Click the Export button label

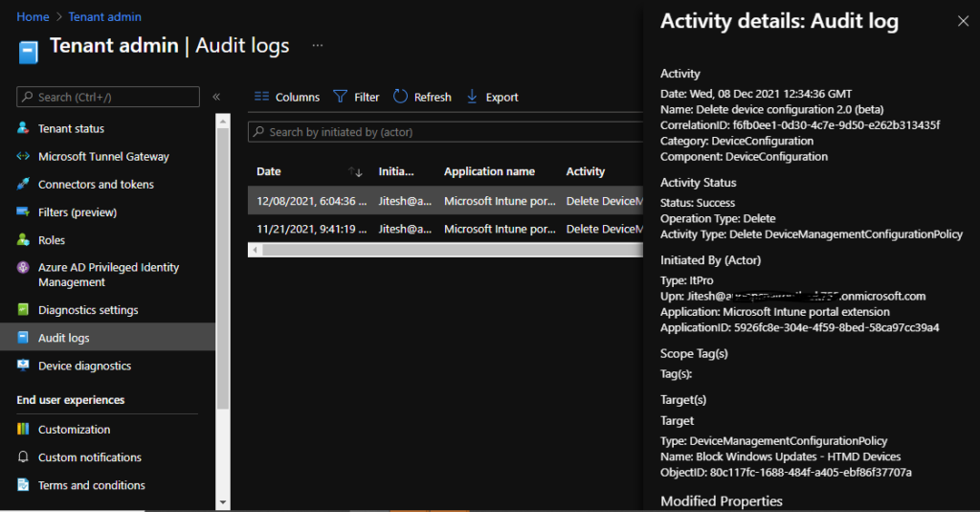(501, 97)
